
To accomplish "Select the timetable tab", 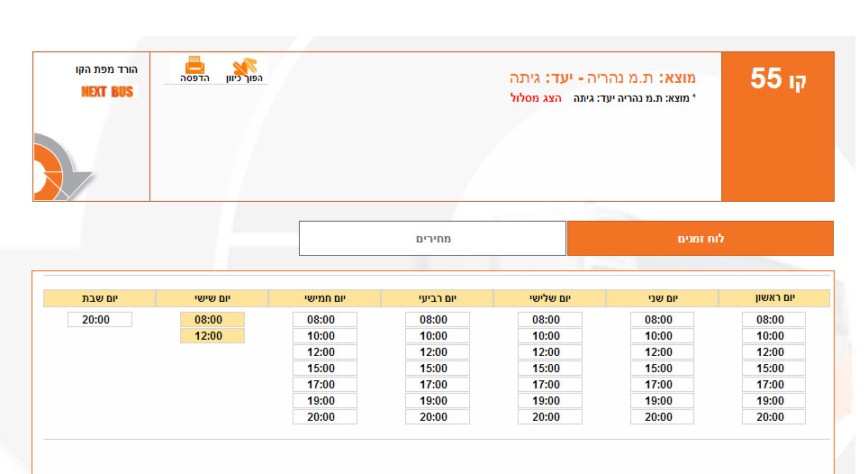I will [700, 239].
